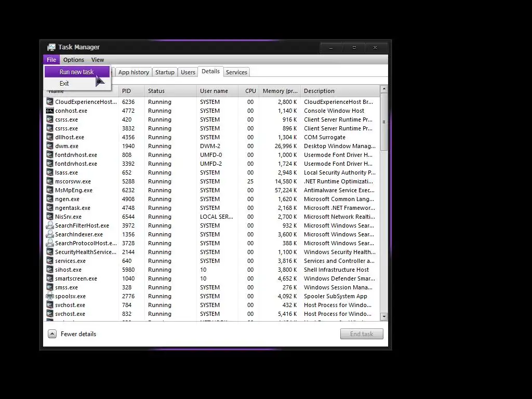Select PID 3832 cell
The width and height of the screenshot is (532, 399).
pyautogui.click(x=128, y=128)
